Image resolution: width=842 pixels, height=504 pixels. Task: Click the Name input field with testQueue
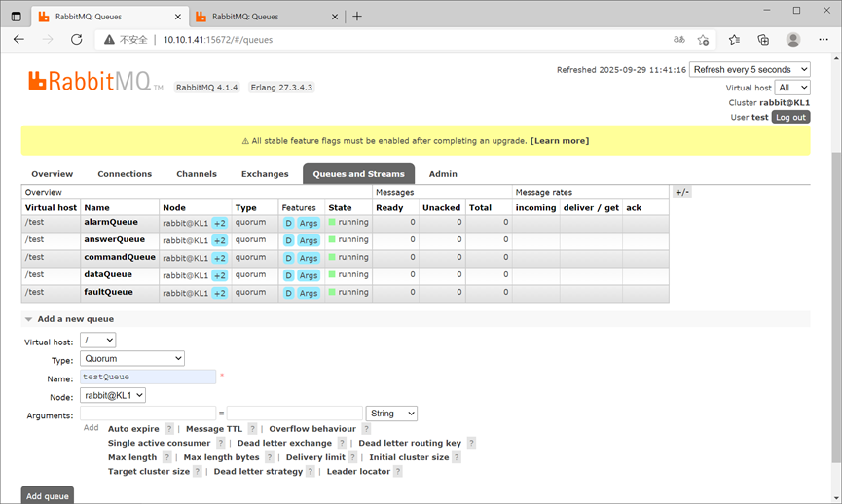[148, 377]
